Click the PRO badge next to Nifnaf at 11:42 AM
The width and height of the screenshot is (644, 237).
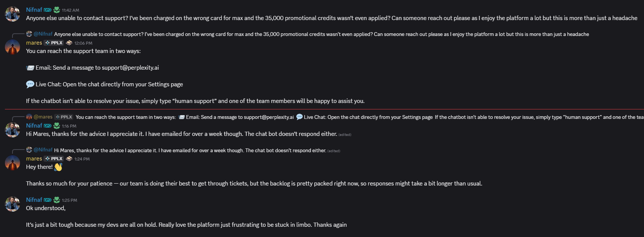click(48, 10)
